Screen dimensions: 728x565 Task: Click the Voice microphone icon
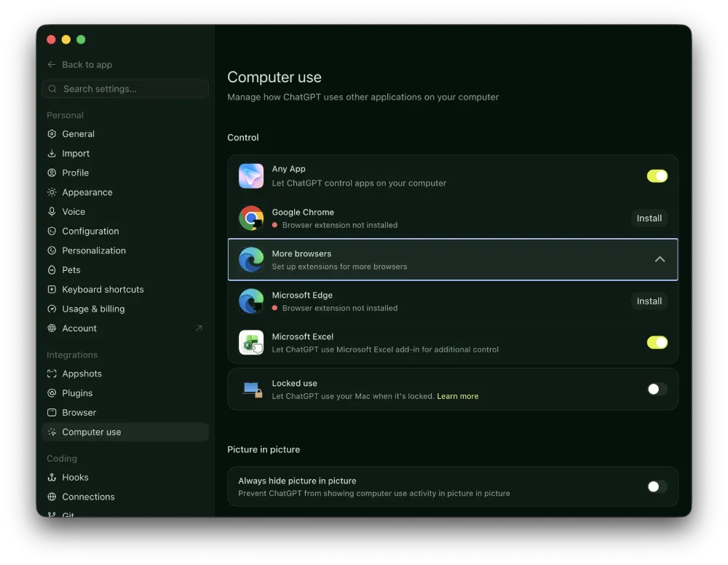52,211
